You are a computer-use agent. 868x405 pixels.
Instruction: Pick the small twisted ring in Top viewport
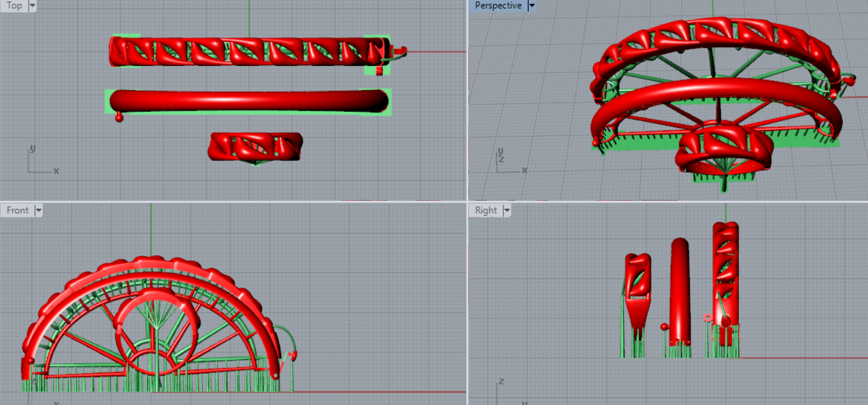click(256, 147)
